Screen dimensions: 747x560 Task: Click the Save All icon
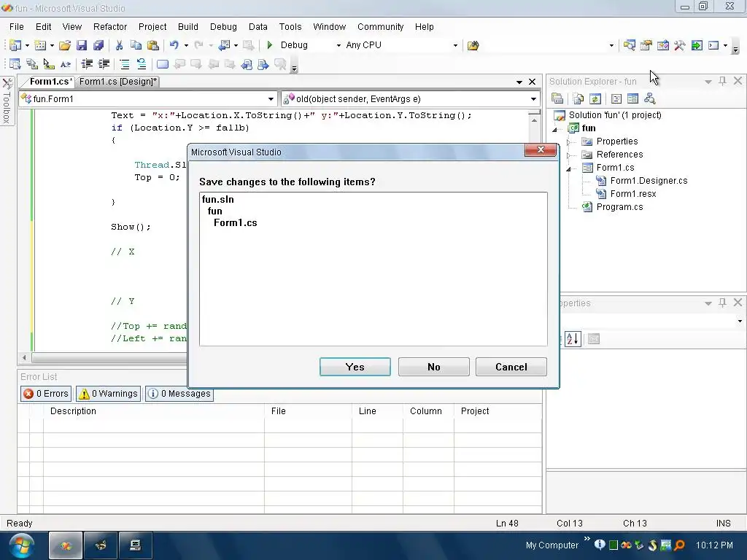pos(98,45)
